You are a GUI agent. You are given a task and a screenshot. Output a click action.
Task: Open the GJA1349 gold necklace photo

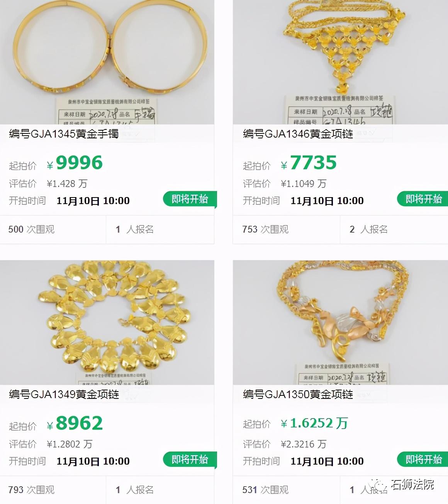[107, 322]
